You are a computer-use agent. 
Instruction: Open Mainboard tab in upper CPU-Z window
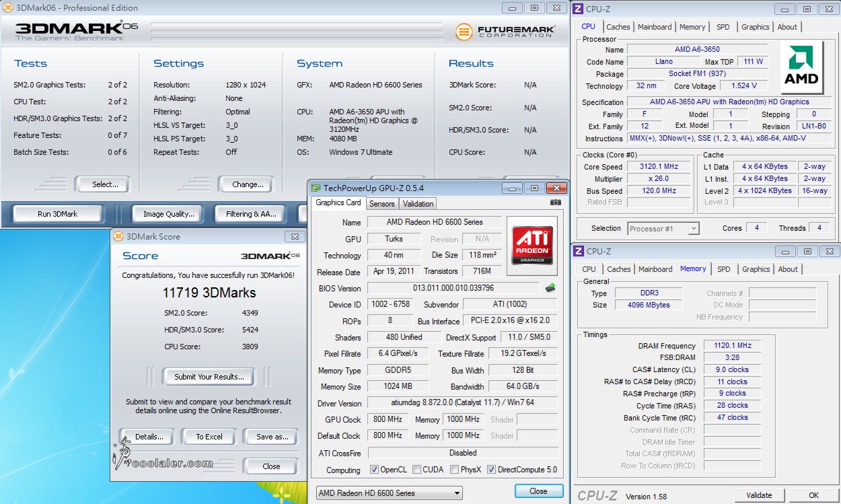click(x=655, y=27)
